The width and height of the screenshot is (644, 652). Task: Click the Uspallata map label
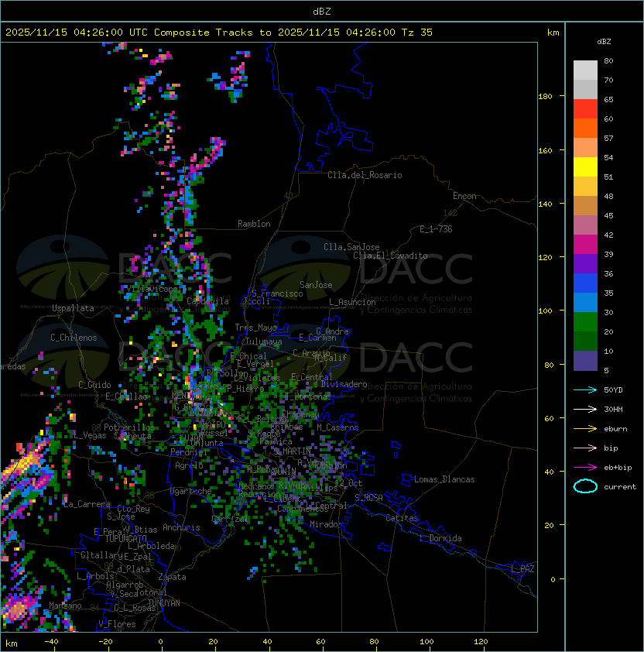pos(74,308)
